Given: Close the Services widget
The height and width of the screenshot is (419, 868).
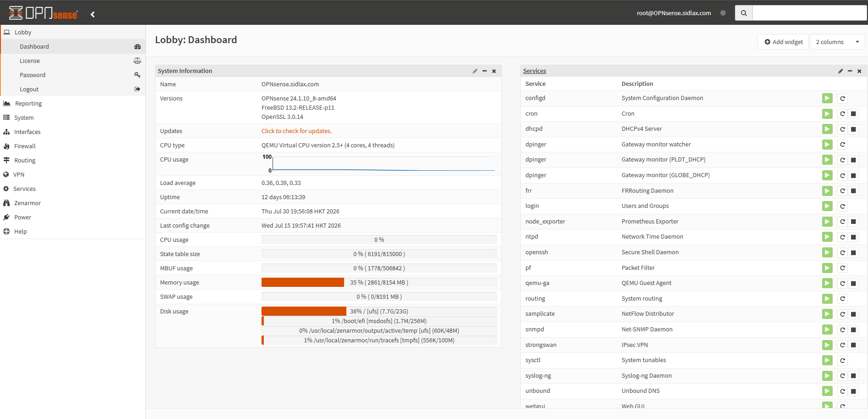Looking at the screenshot, I should (859, 71).
